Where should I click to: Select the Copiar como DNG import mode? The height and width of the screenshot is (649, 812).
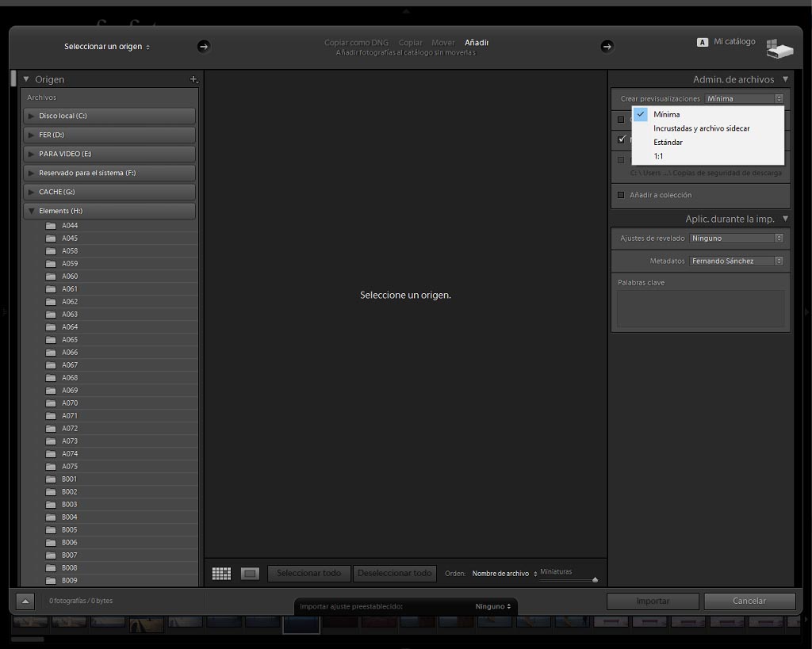(356, 43)
